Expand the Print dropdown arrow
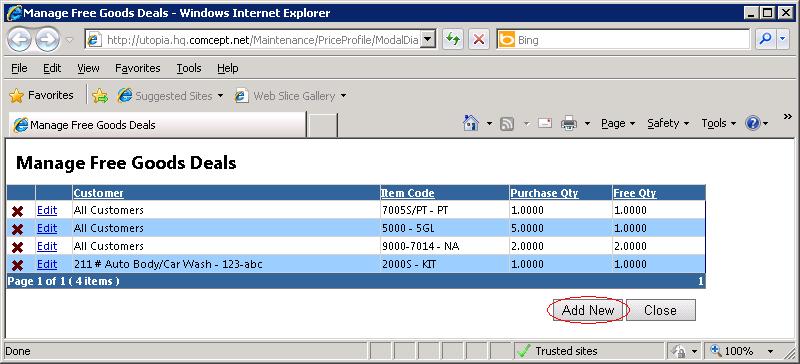800x364 pixels. [587, 123]
